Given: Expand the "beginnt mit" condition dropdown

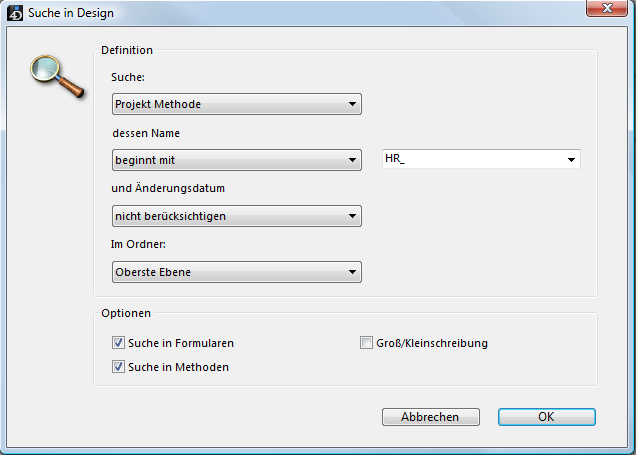Looking at the screenshot, I should 236,160.
